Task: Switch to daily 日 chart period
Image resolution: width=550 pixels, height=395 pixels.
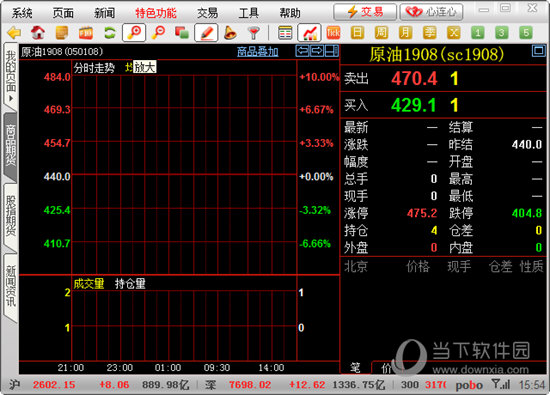Action: click(x=357, y=33)
